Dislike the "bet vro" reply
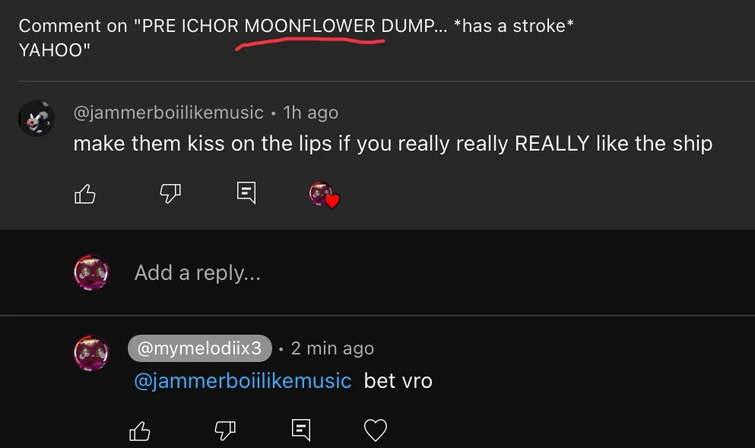 225,430
